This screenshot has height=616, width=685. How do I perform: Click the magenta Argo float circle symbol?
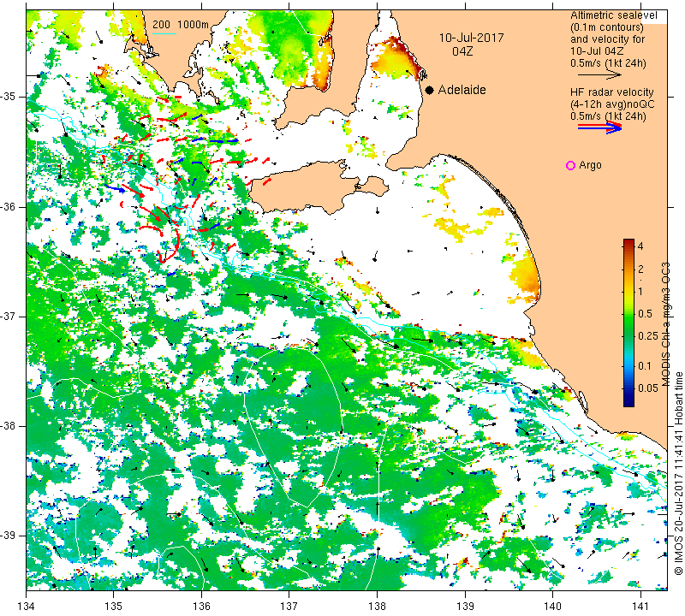point(570,165)
